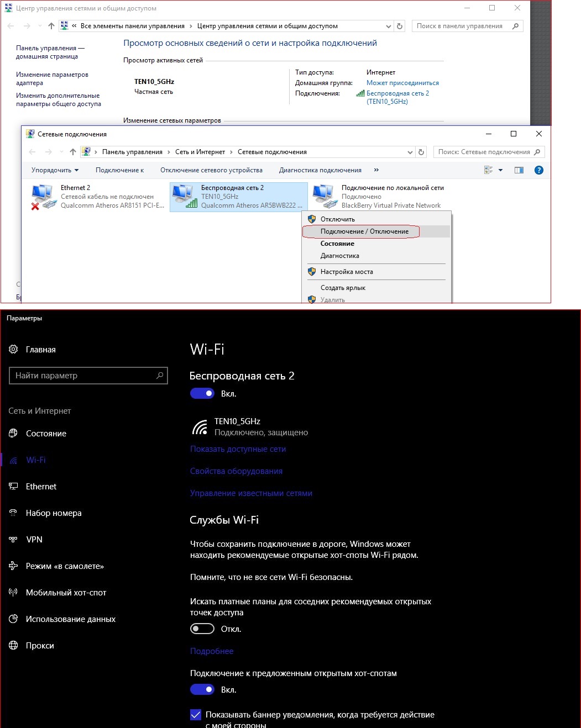Select Подключение / Отключение in context menu
This screenshot has width=581, height=728.
tap(376, 231)
